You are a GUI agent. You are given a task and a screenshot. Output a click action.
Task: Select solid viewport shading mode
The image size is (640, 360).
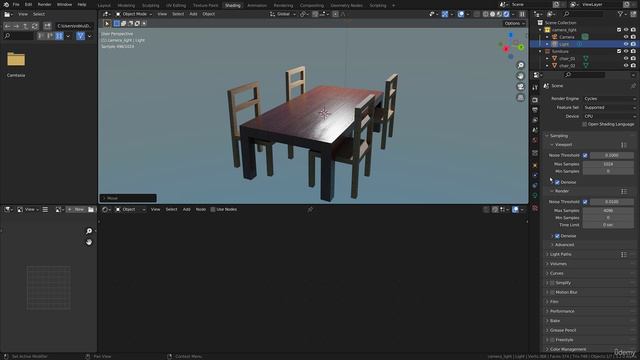coord(492,14)
